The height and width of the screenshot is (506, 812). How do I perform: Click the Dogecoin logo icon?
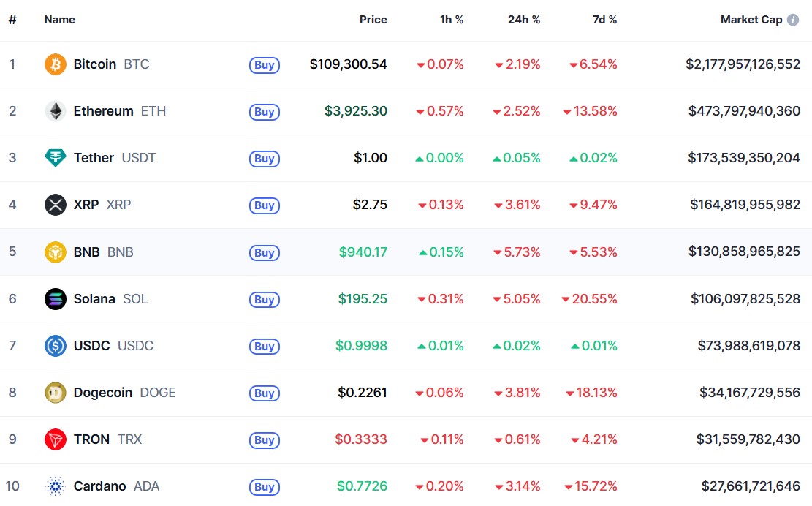[x=56, y=393]
